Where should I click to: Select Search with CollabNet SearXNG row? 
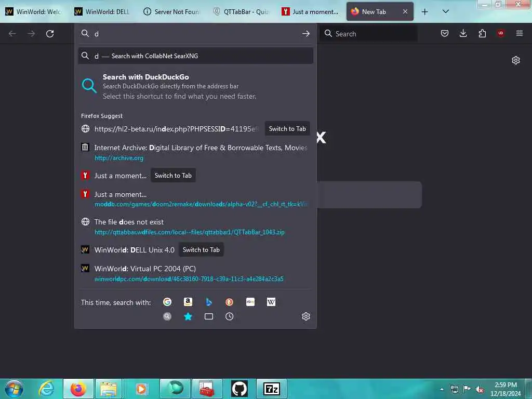195,56
